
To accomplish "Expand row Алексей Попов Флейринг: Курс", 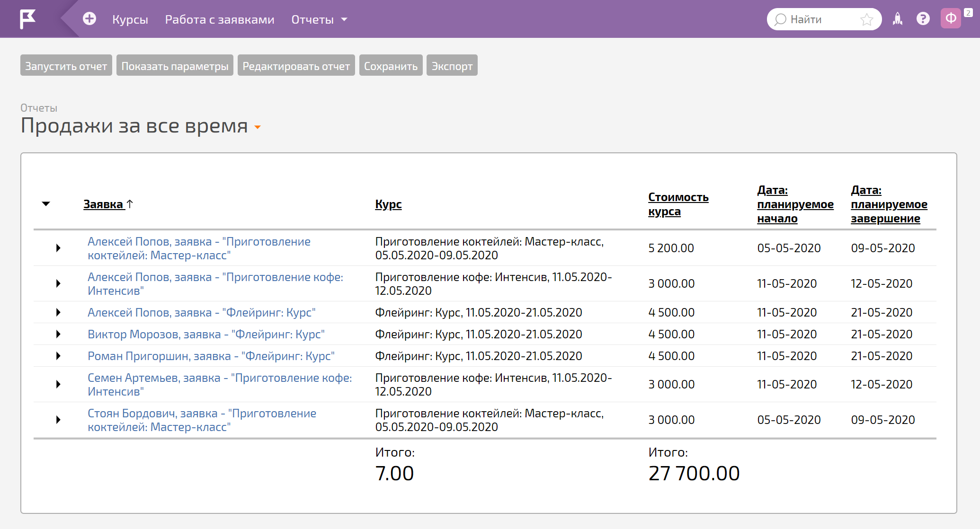I will point(58,312).
